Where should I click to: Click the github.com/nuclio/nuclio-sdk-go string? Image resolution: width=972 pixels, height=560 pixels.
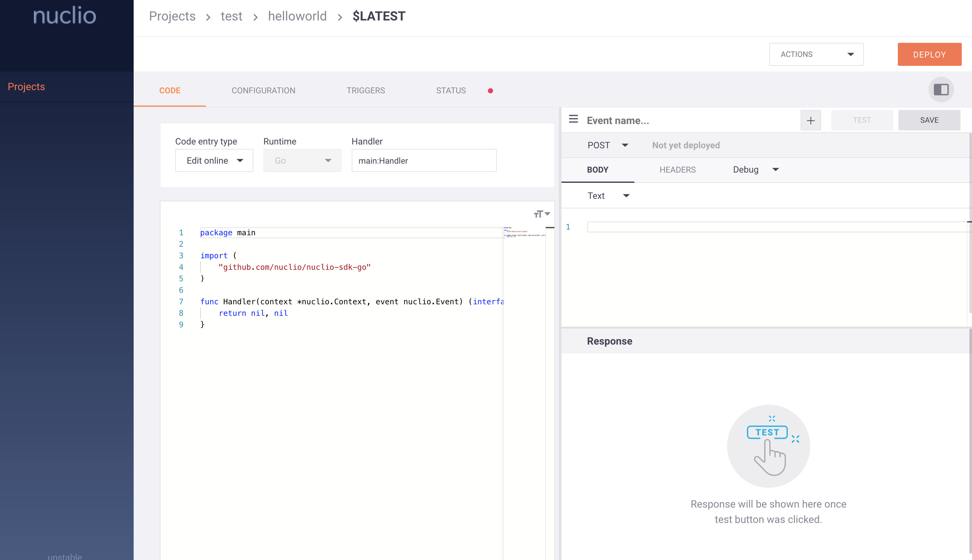coord(294,267)
